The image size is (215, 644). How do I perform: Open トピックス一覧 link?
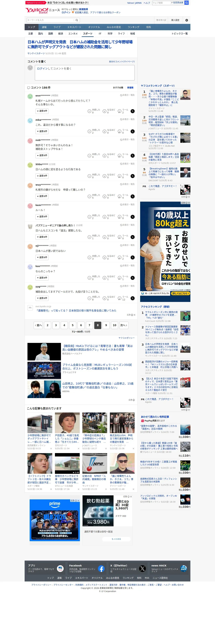[180, 34]
